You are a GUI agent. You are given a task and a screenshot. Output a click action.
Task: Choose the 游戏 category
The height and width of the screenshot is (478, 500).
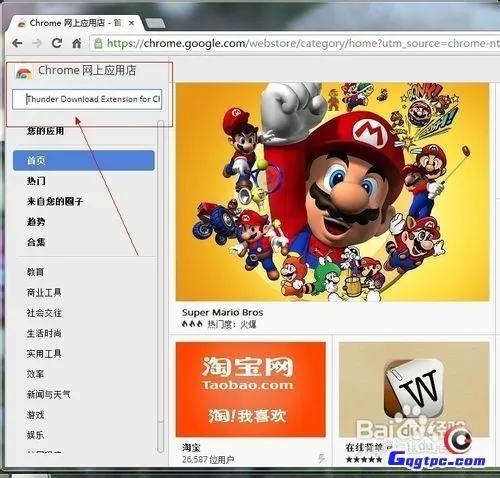point(35,415)
